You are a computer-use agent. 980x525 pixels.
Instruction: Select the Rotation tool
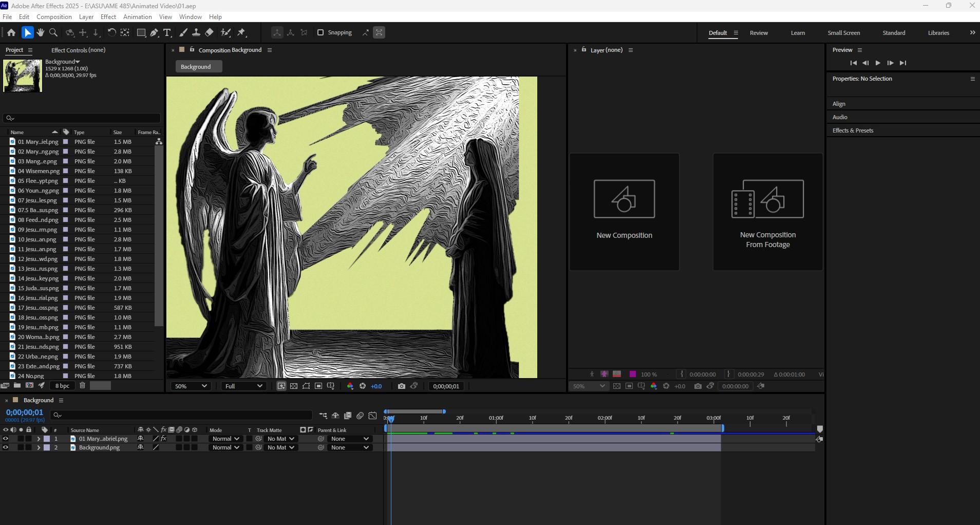tap(111, 32)
